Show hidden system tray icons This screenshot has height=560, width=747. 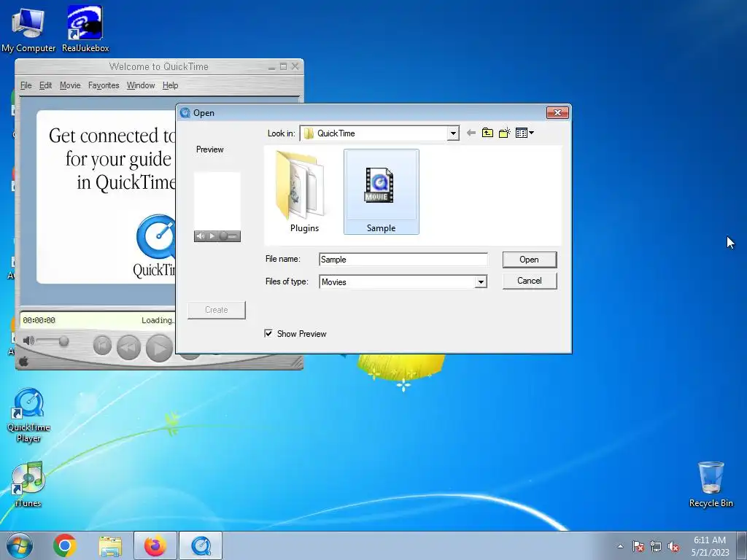[x=620, y=546]
